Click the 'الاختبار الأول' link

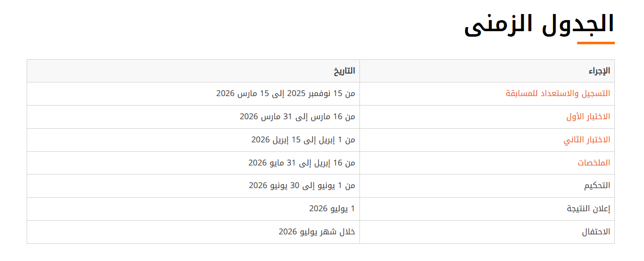(588, 117)
